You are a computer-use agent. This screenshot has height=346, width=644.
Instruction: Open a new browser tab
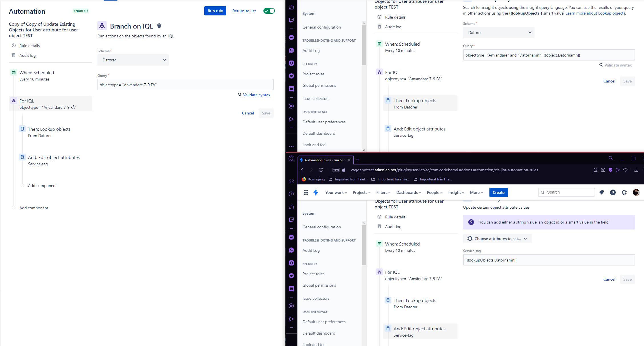[358, 160]
